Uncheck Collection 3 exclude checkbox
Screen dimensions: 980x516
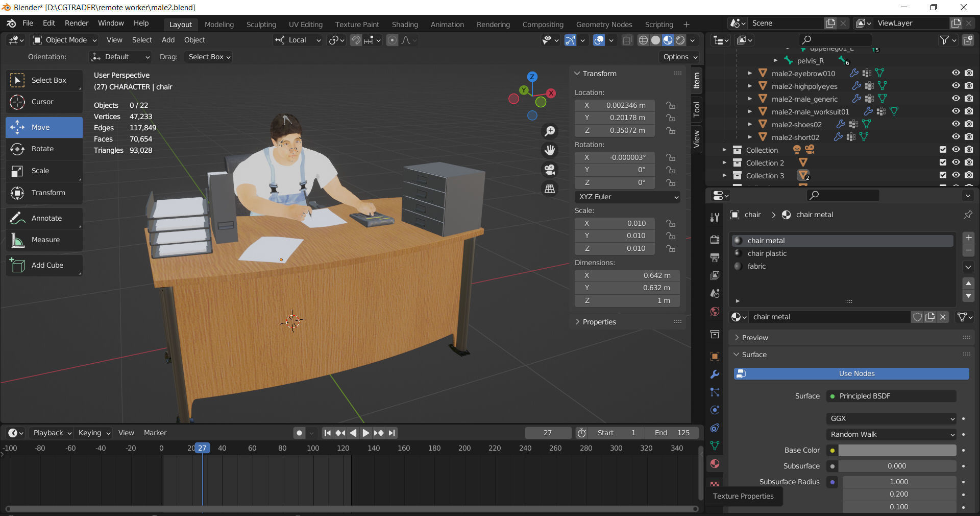[943, 175]
